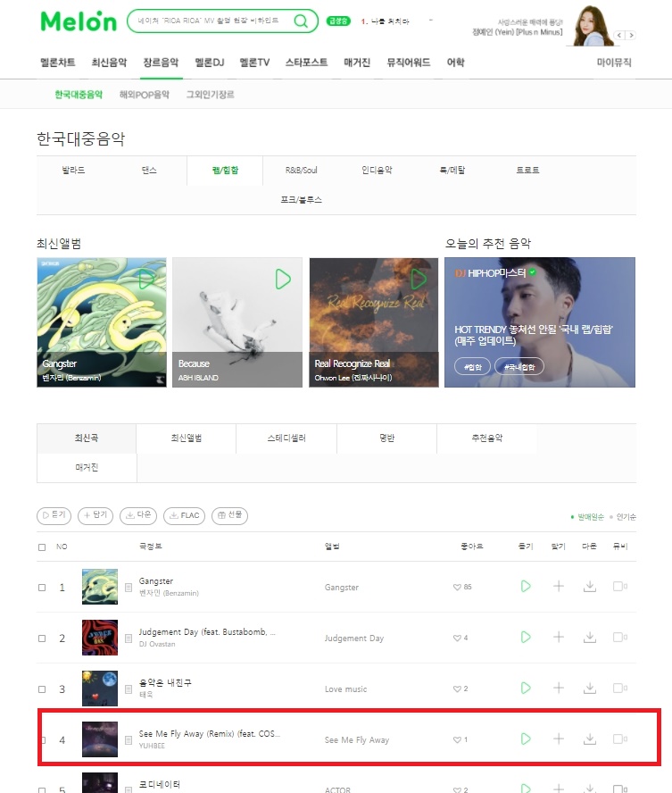The width and height of the screenshot is (672, 793).
Task: Play the Gangster song in row 1
Action: tap(526, 586)
